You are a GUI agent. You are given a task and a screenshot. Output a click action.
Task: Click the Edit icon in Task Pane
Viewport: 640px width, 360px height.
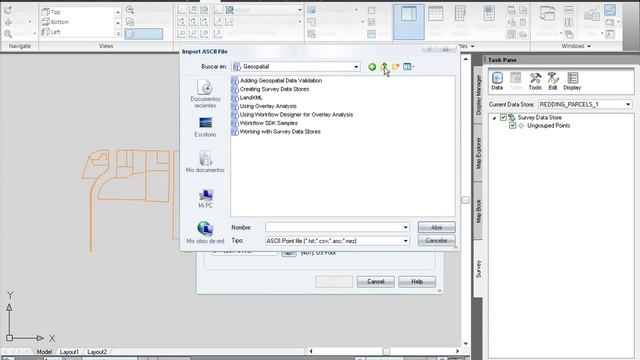click(x=553, y=81)
